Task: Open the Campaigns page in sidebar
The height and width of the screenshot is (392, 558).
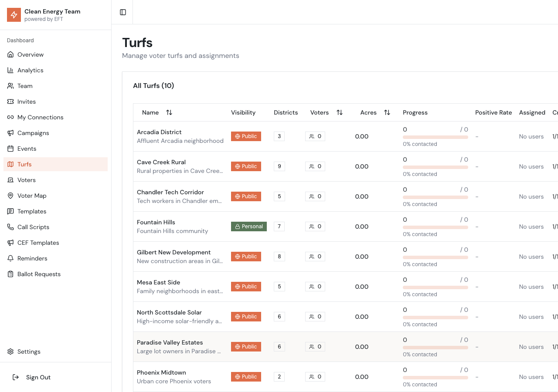Action: click(33, 133)
